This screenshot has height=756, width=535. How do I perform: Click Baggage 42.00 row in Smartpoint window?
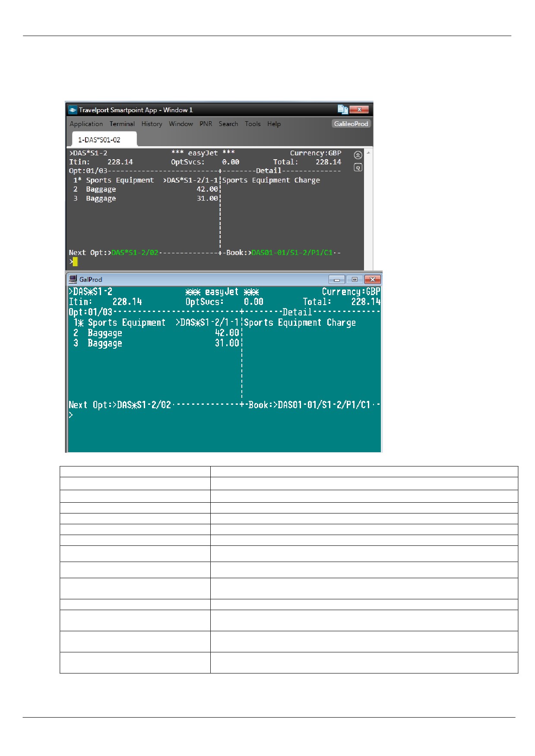[x=146, y=189]
